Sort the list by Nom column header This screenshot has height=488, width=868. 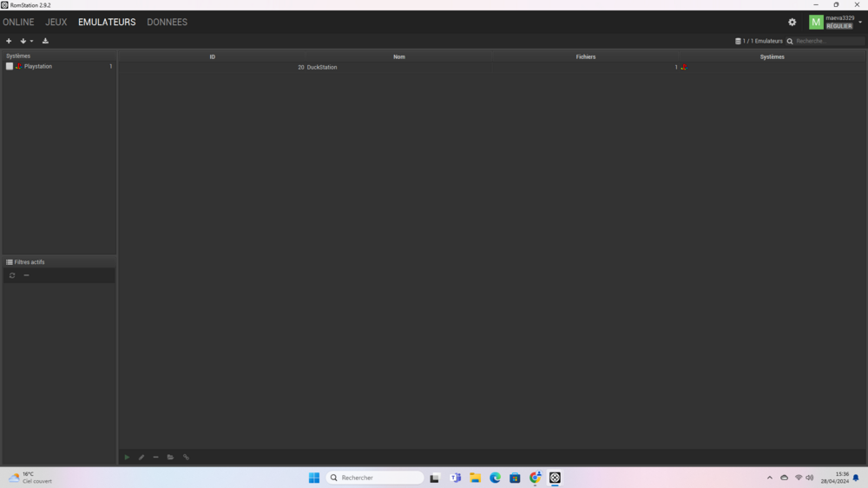tap(398, 56)
